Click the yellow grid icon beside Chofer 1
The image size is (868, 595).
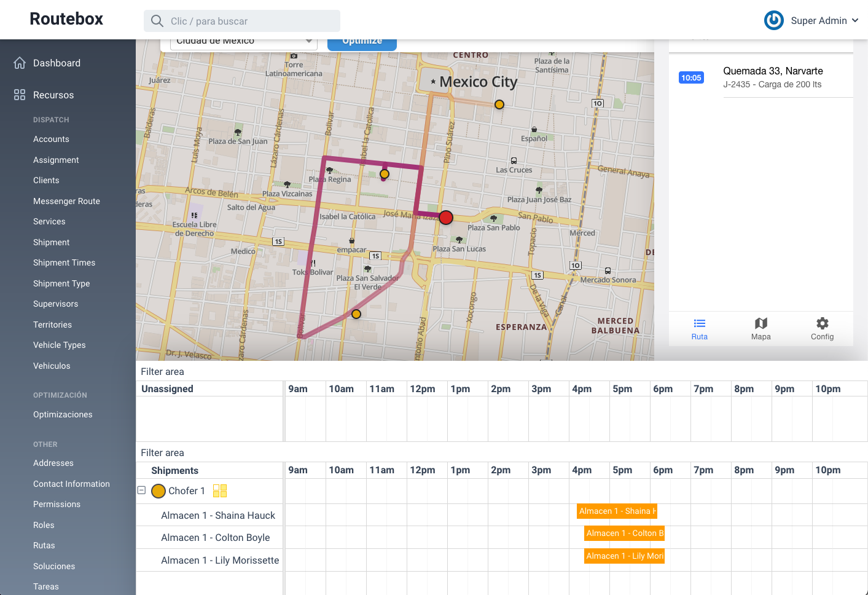[x=220, y=491]
